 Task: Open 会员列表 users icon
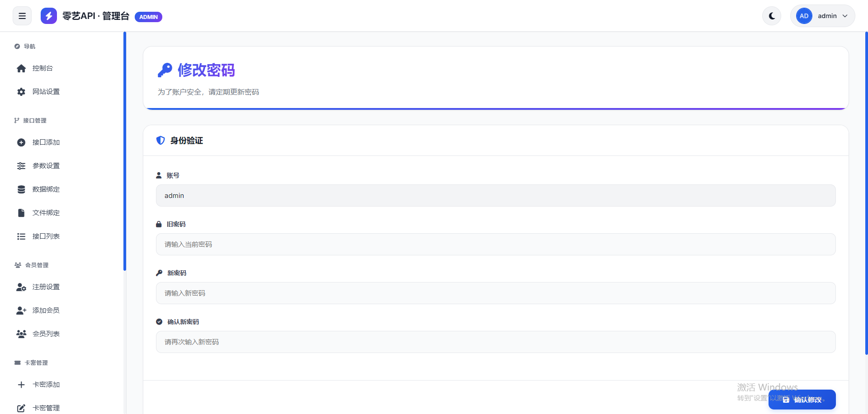(21, 334)
